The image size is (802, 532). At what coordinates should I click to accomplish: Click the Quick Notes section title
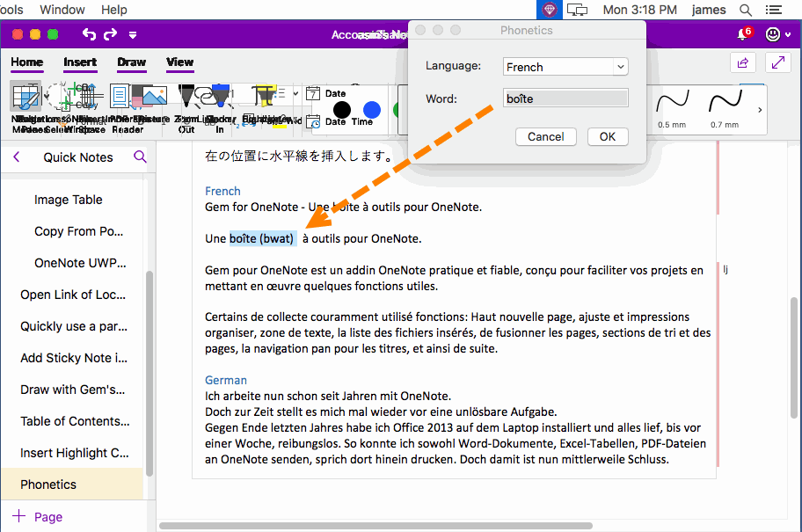(x=77, y=157)
